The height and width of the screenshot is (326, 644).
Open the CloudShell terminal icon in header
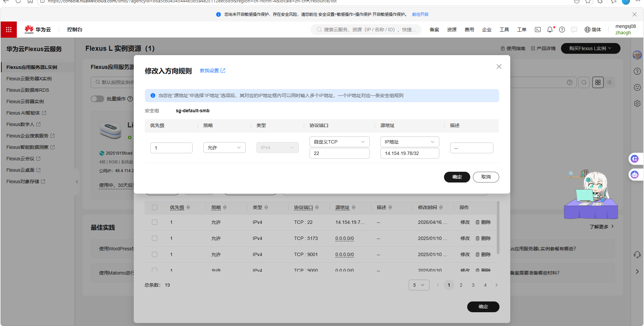tap(538, 30)
